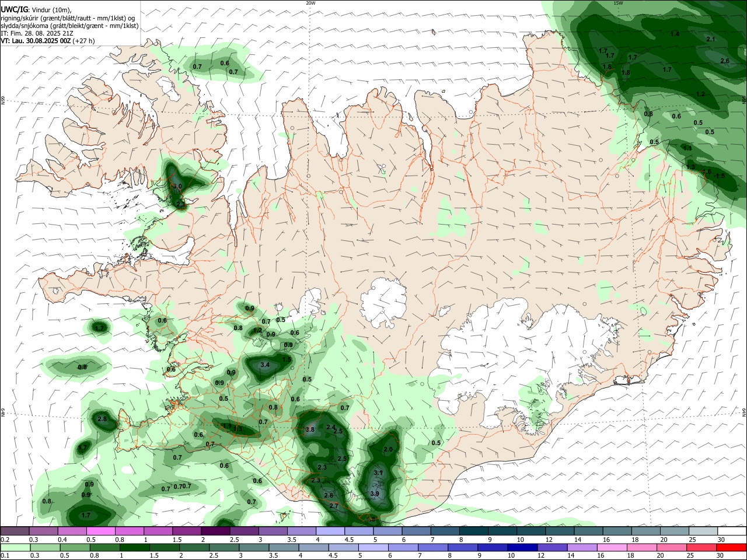Click the 'VT: Lau. 30.08.2025 00Z (+27 h)' line

coord(48,41)
